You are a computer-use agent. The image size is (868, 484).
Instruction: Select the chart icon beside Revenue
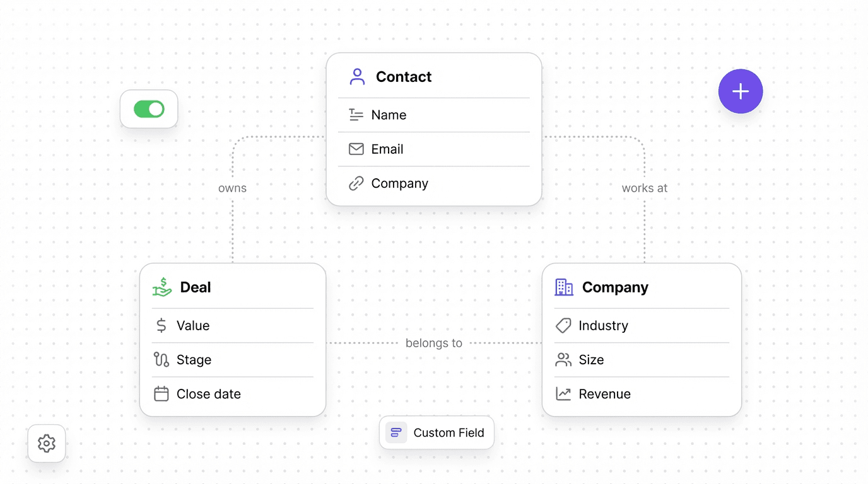[x=563, y=393]
